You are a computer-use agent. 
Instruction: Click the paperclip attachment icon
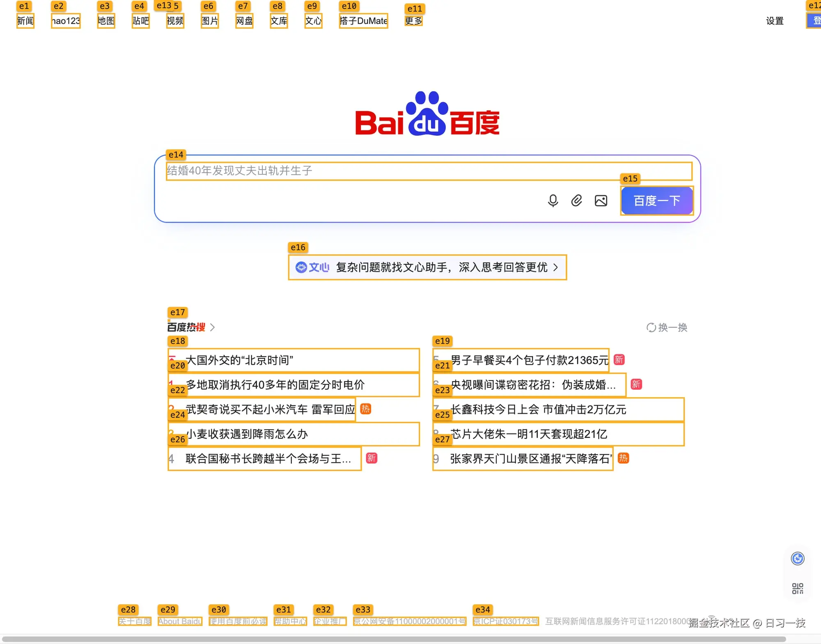[x=577, y=201]
